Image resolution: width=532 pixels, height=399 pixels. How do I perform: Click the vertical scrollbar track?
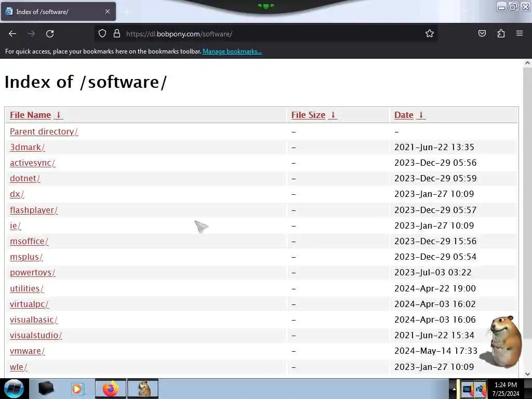coord(527,218)
